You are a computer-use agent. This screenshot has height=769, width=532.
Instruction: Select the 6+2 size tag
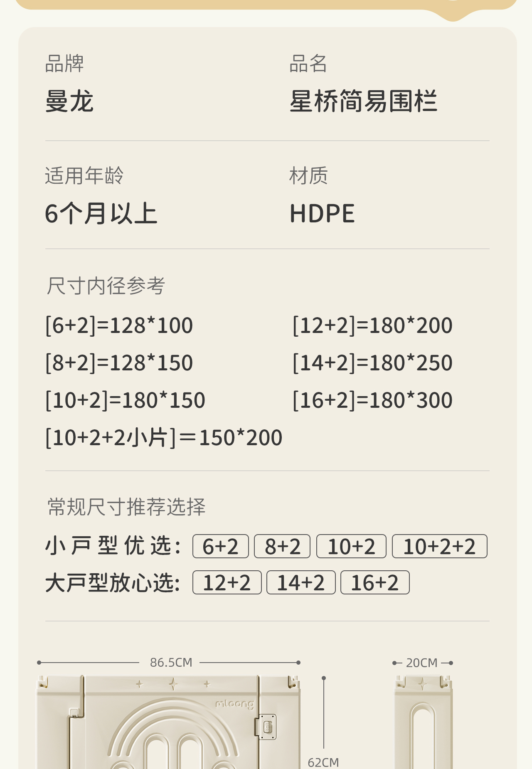click(x=221, y=546)
